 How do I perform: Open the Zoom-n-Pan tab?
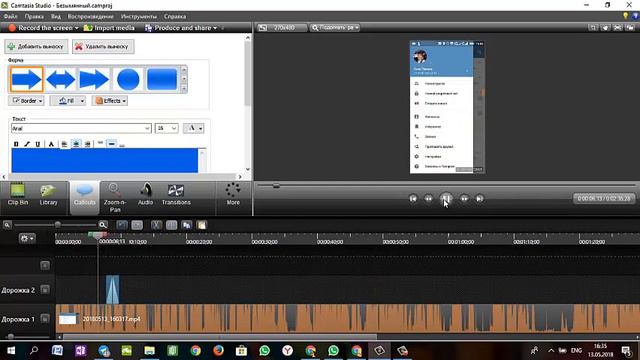(x=115, y=198)
